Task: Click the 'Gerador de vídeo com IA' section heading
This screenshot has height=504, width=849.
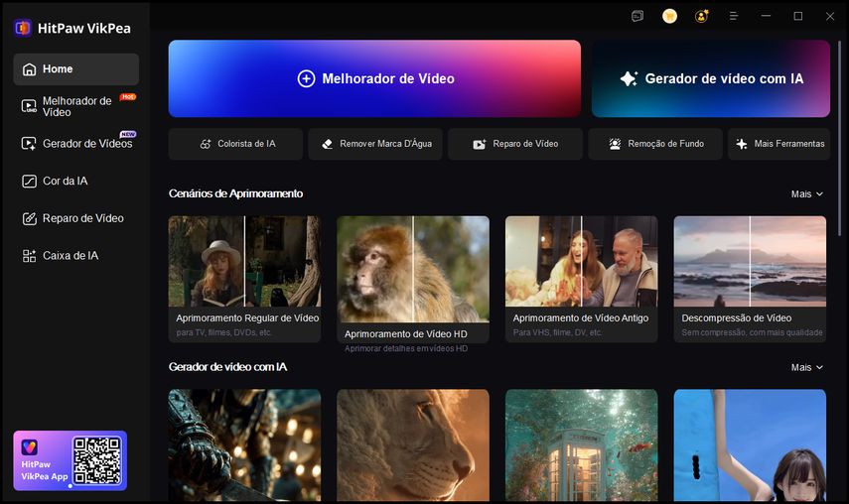Action: (x=227, y=367)
